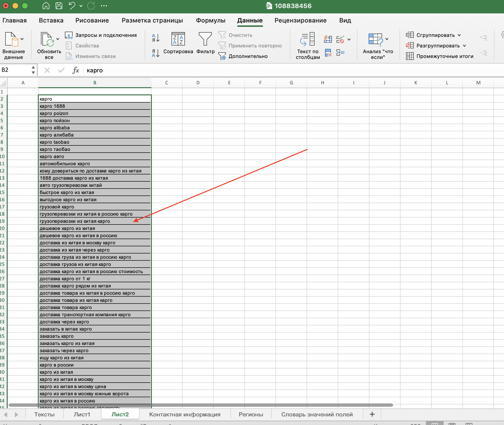Click the Select All corner triangle
504x425 pixels.
pyautogui.click(x=4, y=83)
